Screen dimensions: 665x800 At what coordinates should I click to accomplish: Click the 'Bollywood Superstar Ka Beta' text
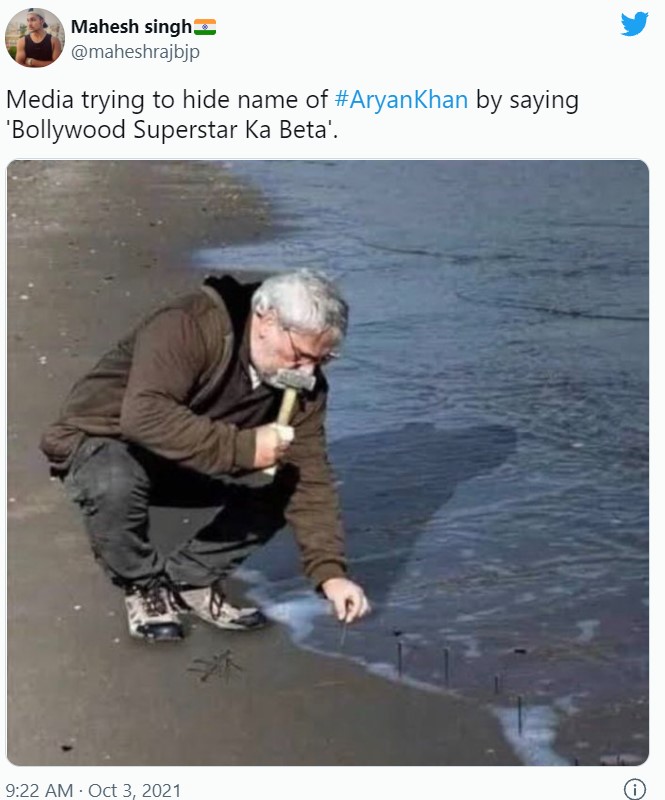(172, 130)
